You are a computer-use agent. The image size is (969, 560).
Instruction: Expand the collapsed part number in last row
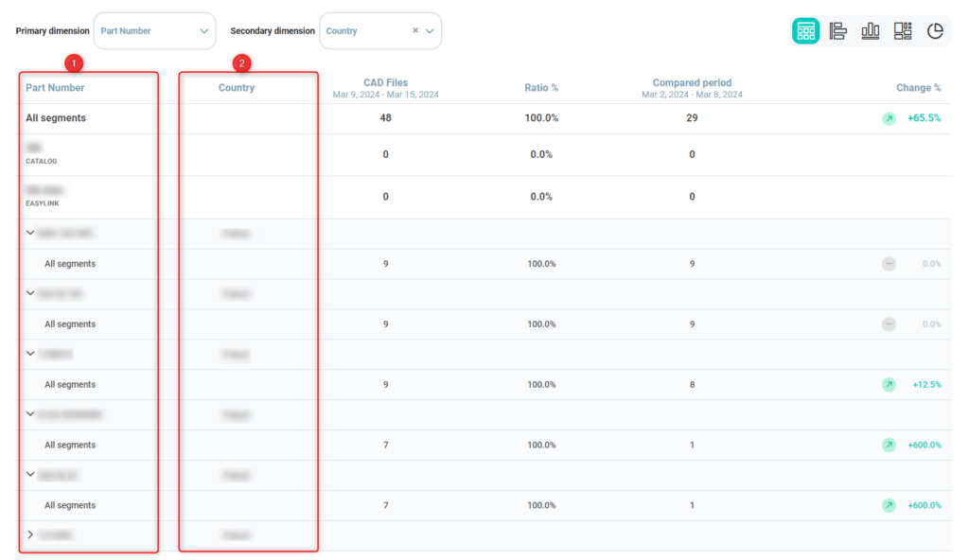click(x=30, y=535)
